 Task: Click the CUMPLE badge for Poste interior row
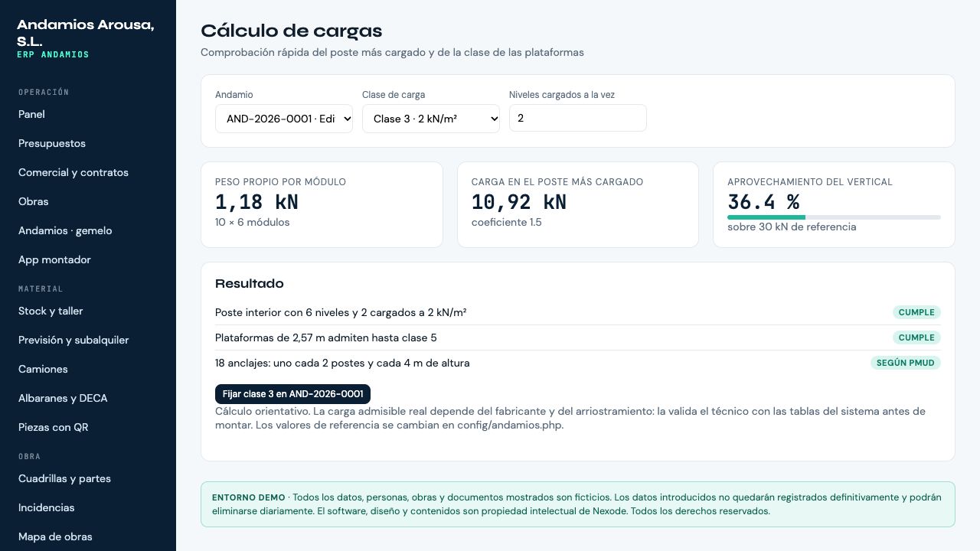coord(916,312)
